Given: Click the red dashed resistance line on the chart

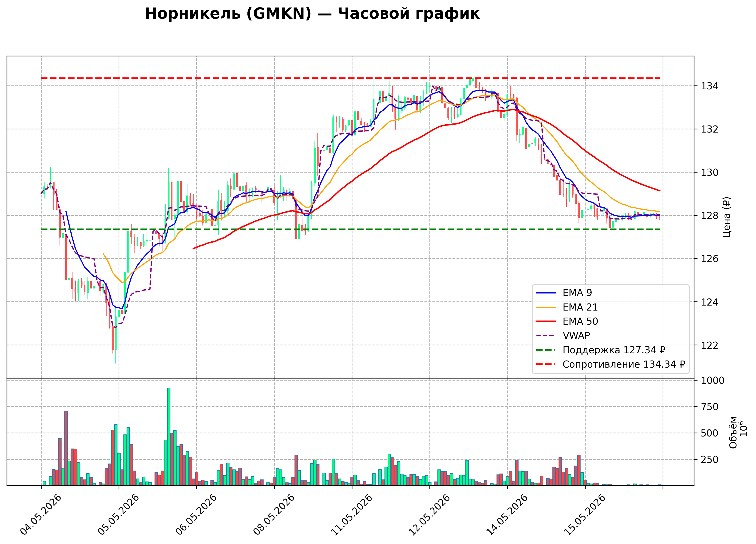Looking at the screenshot, I should click(x=350, y=78).
